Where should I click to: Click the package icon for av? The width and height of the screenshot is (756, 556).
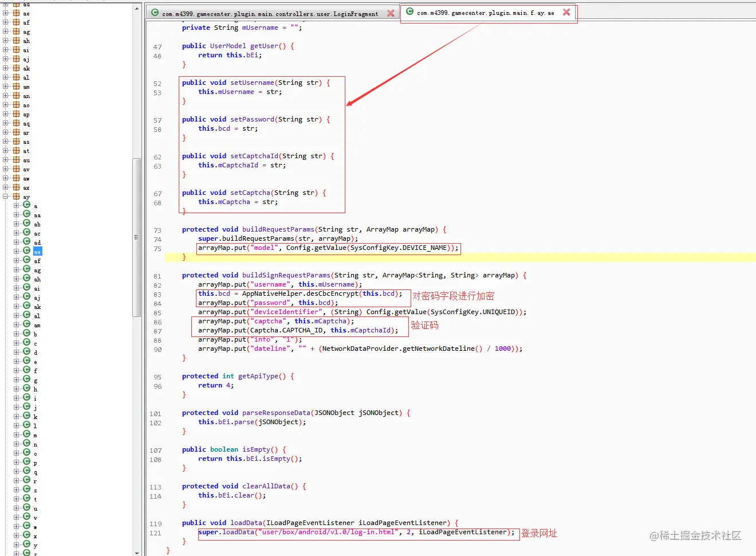point(16,169)
